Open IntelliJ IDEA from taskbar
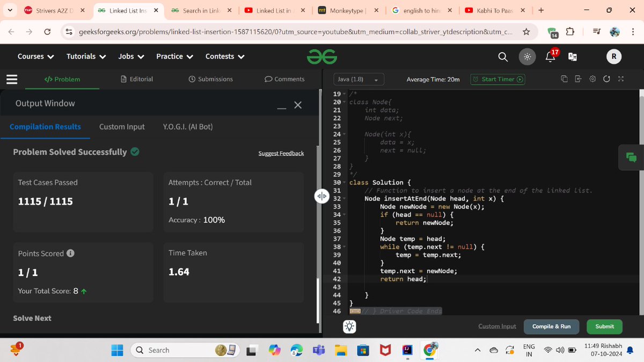The height and width of the screenshot is (362, 644). 407,350
